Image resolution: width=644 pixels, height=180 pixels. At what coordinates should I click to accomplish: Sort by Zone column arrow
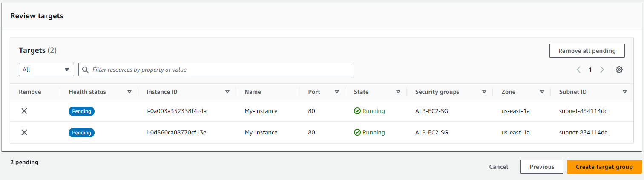[x=542, y=92]
